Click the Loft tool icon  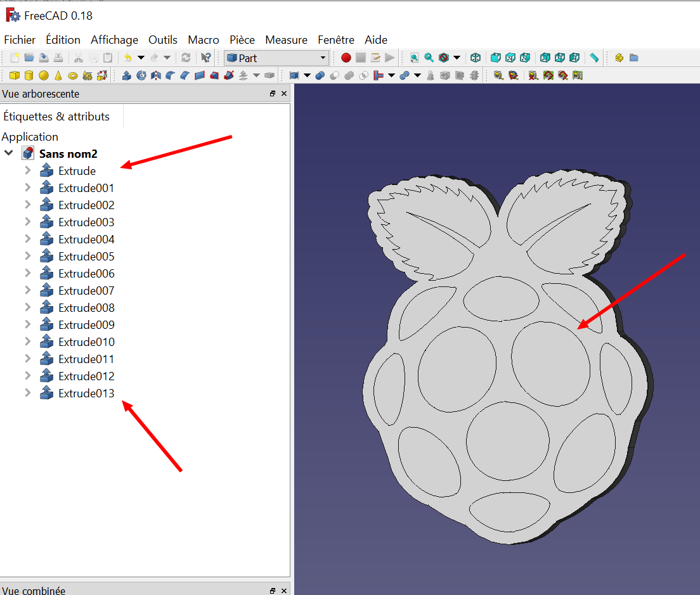214,76
